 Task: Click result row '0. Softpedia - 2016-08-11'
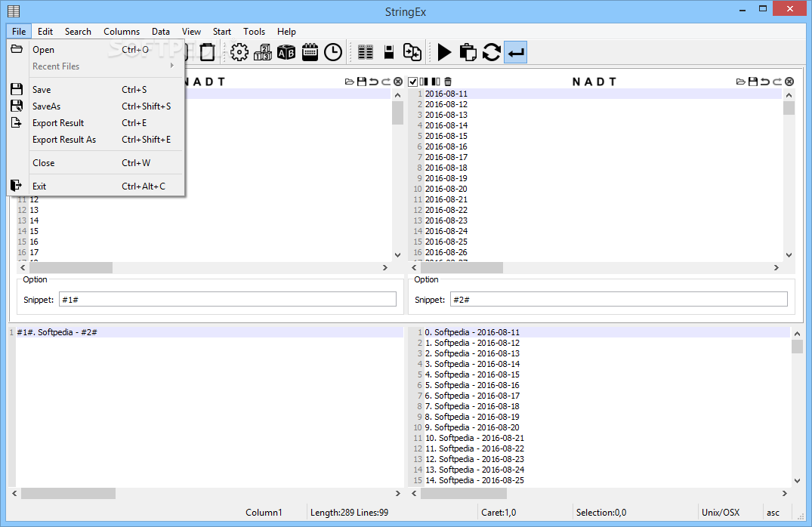(472, 332)
